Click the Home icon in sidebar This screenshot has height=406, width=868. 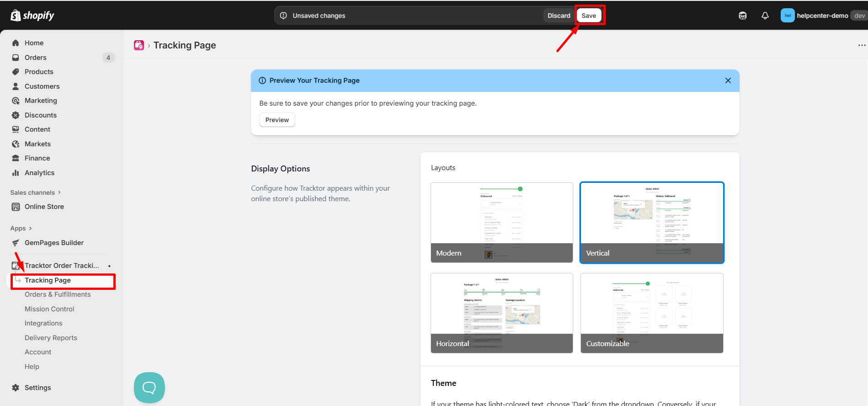[16, 43]
